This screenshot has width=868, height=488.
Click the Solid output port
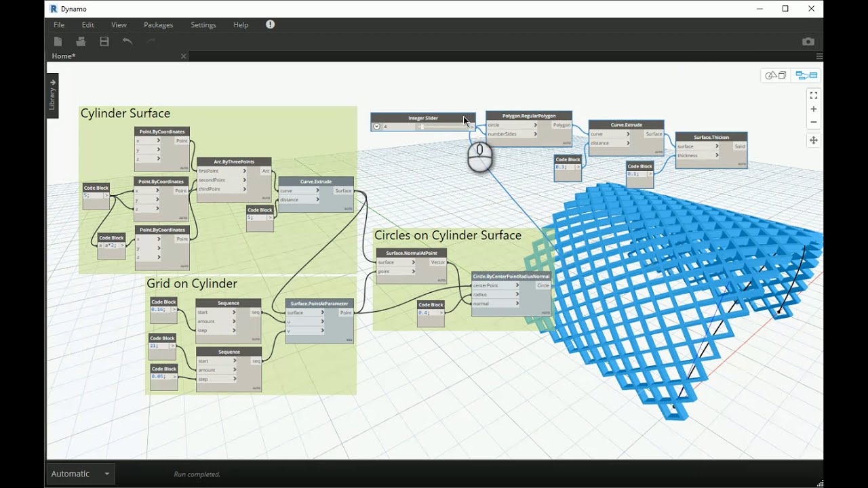tap(739, 146)
